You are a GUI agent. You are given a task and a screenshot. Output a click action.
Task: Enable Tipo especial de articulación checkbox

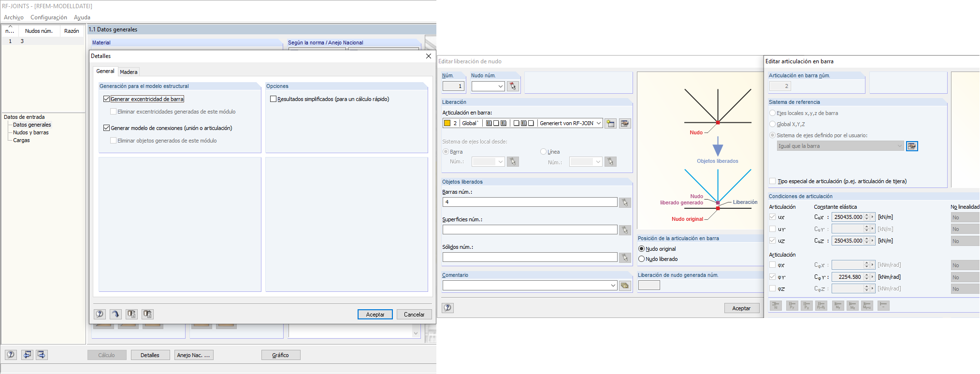(x=772, y=181)
